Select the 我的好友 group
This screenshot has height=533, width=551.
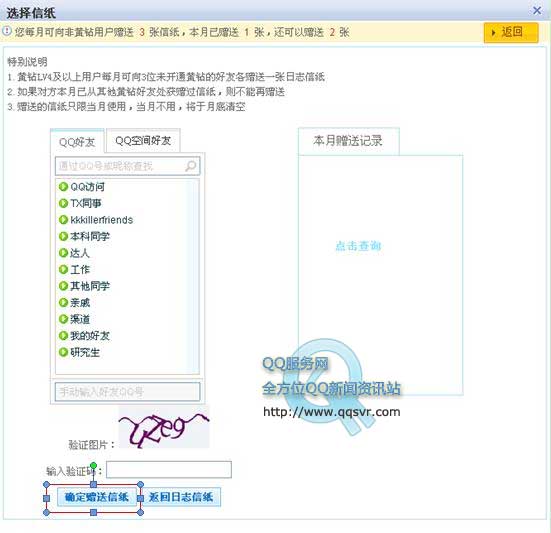point(90,336)
